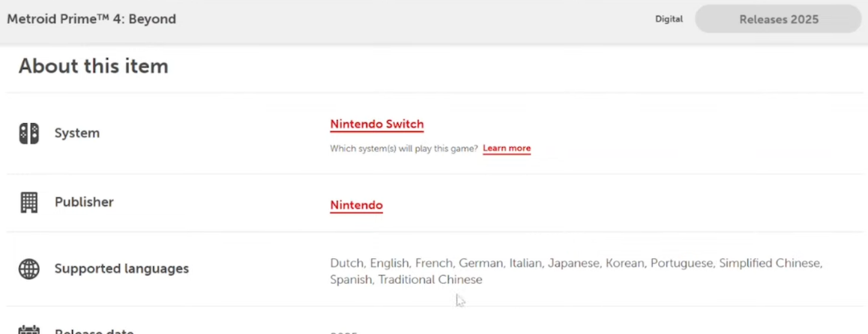Image resolution: width=868 pixels, height=334 pixels.
Task: Follow the Learn more link
Action: click(507, 149)
